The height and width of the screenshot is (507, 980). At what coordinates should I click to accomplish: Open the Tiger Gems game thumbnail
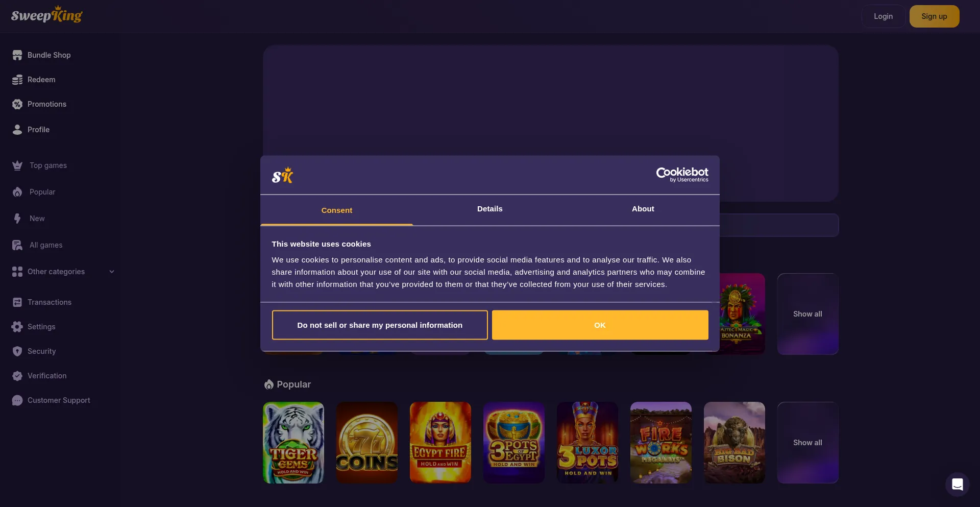click(293, 443)
